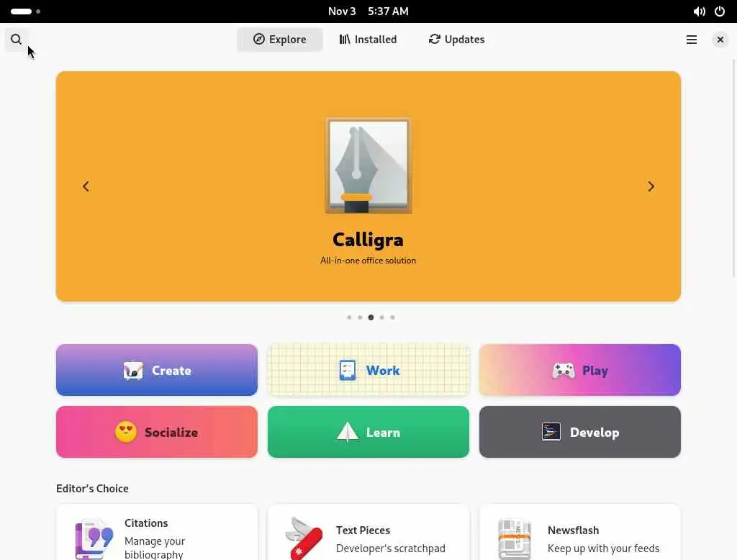Click the Calligra pen nib icon

pyautogui.click(x=368, y=166)
